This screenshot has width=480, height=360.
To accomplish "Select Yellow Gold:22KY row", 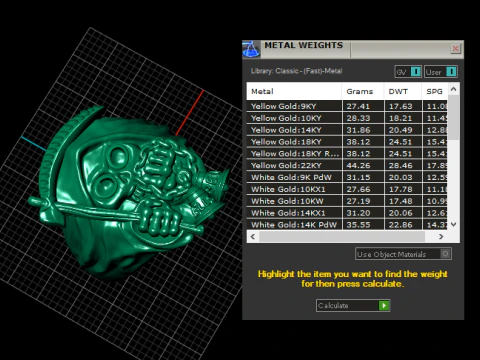I will point(347,165).
